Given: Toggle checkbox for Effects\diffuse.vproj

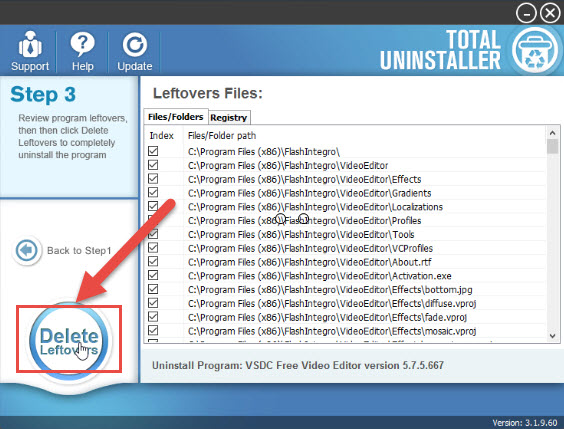Looking at the screenshot, I should tap(153, 303).
